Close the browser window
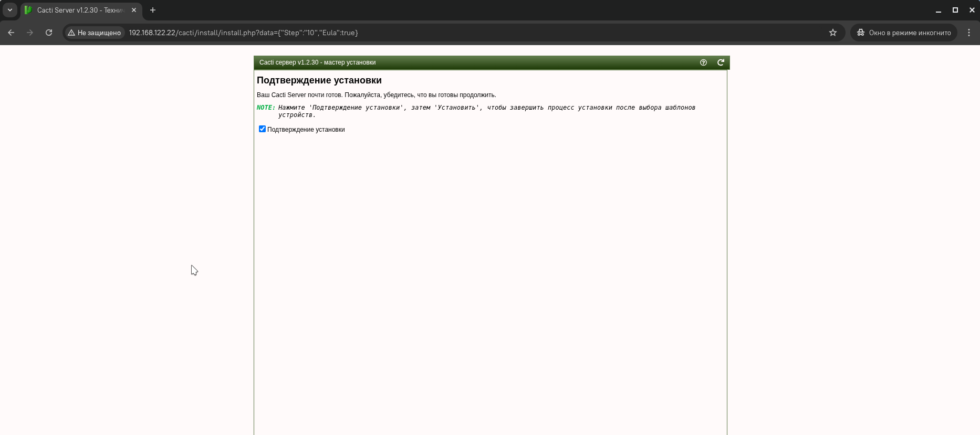Image resolution: width=980 pixels, height=435 pixels. coord(972,10)
